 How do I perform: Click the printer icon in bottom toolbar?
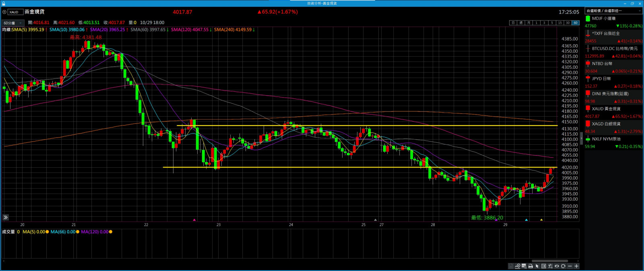point(530,266)
